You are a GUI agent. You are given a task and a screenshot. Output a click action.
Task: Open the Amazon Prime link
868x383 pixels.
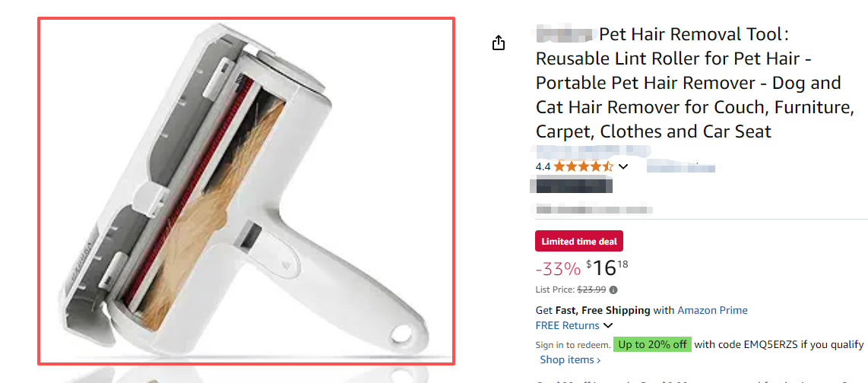[712, 310]
